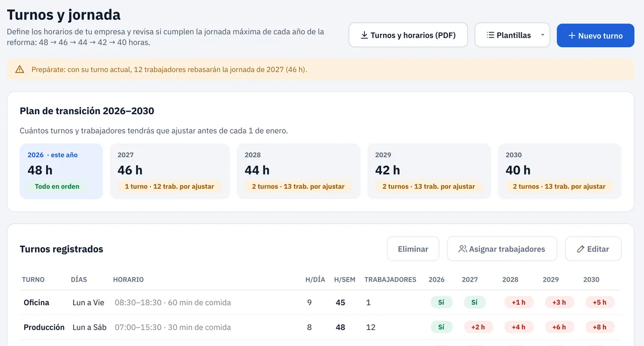
Task: Click the Lun a Sáb days cell
Action: 89,327
